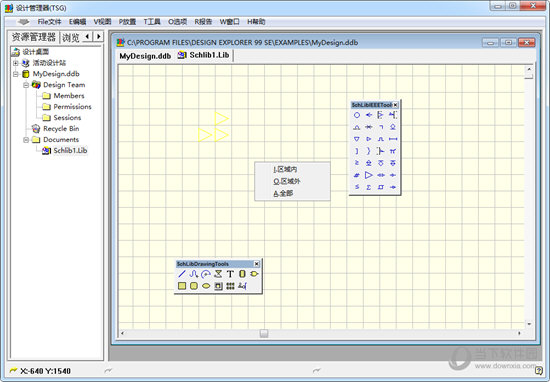Image resolution: width=550 pixels, height=382 pixels.
Task: Collapse the MyDesign.ddb tree node
Action: click(x=15, y=74)
